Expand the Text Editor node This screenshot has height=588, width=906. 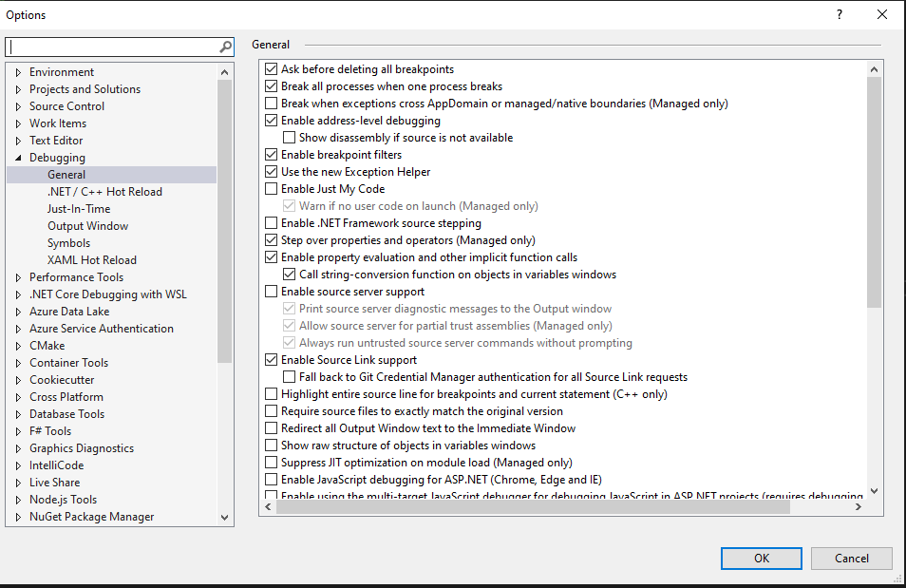(18, 141)
